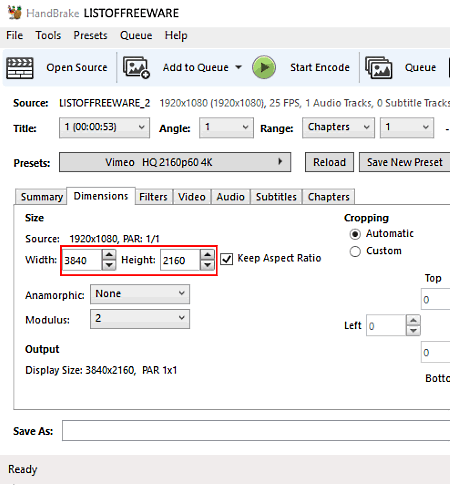Click the Open Source label

(77, 67)
